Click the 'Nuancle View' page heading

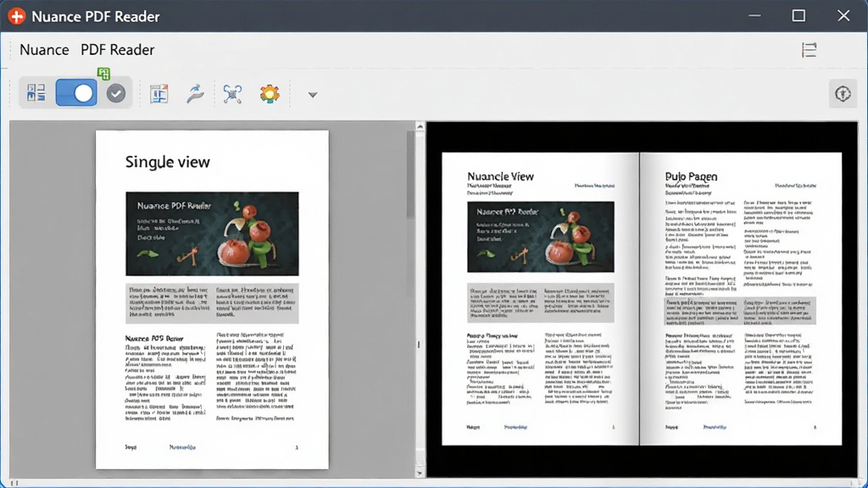[500, 176]
